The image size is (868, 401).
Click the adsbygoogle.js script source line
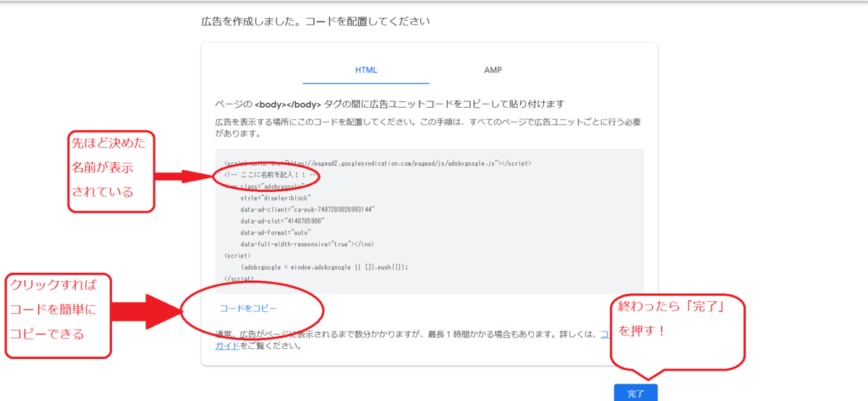[378, 164]
